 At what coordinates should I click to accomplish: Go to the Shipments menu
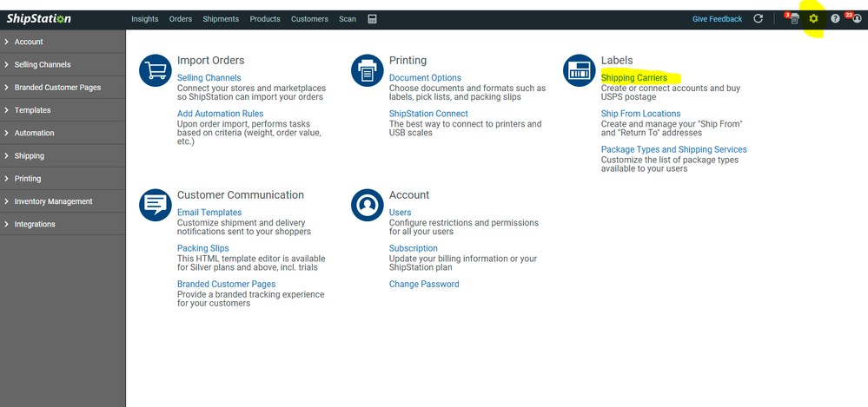(x=221, y=19)
